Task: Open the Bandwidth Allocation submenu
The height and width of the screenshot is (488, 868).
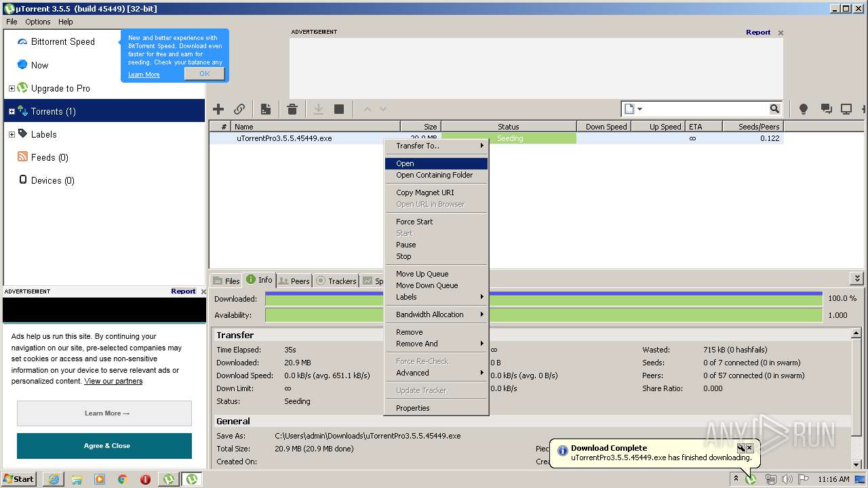Action: tap(436, 314)
